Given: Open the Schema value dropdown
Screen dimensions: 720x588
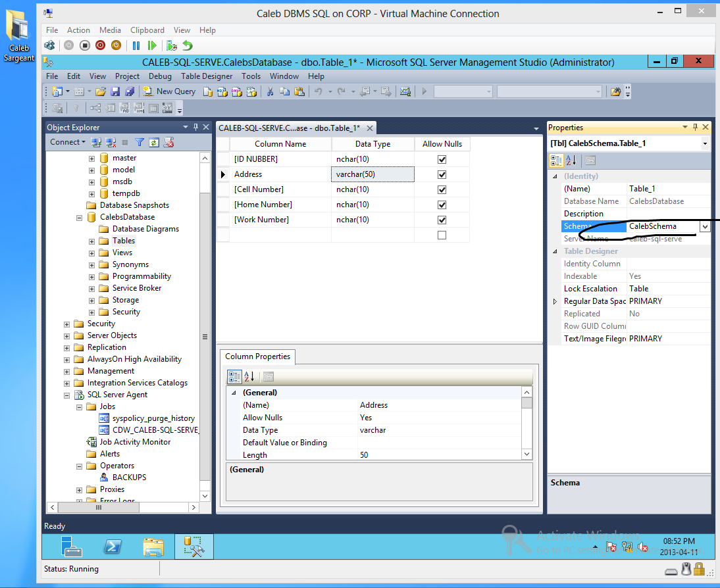Looking at the screenshot, I should (705, 226).
